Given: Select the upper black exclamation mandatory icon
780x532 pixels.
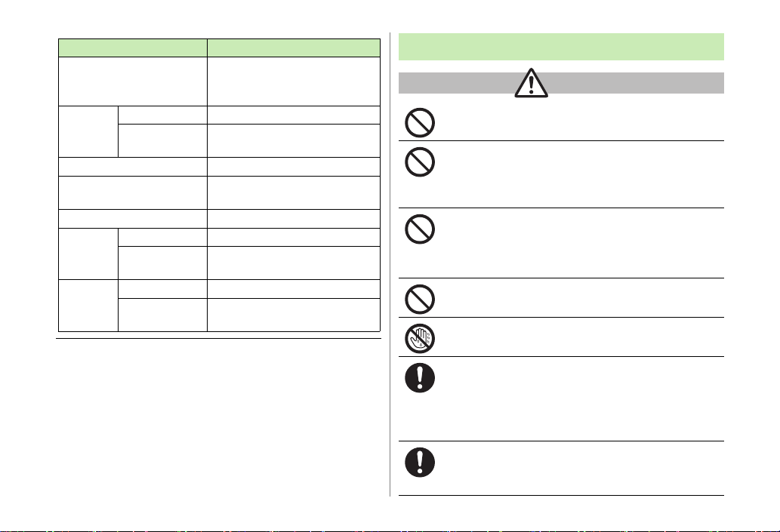Looking at the screenshot, I should pos(420,378).
